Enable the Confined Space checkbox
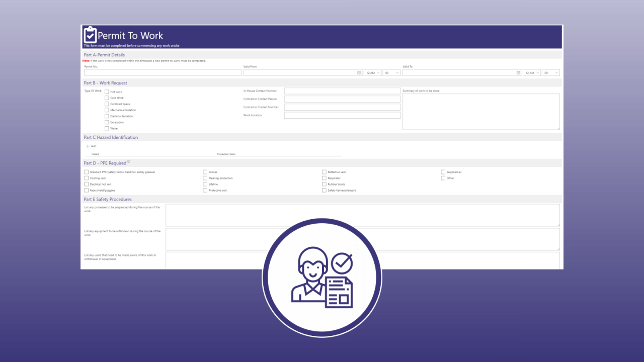 [x=107, y=104]
